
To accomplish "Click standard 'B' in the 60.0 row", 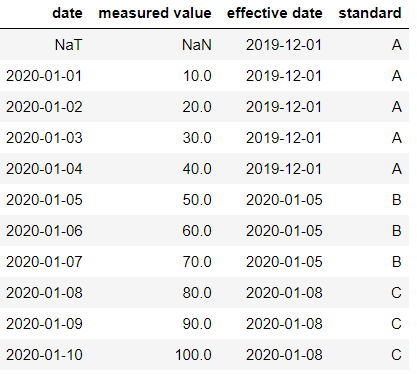I will point(396,231).
